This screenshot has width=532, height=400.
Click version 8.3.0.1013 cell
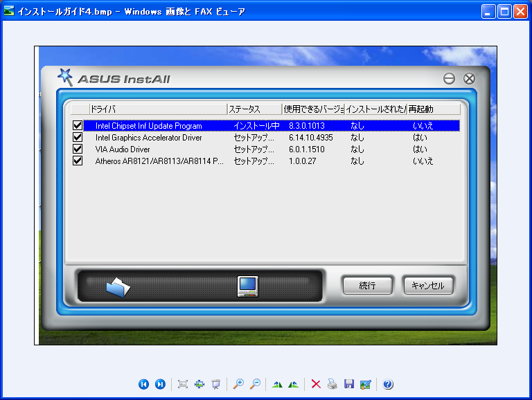click(307, 126)
